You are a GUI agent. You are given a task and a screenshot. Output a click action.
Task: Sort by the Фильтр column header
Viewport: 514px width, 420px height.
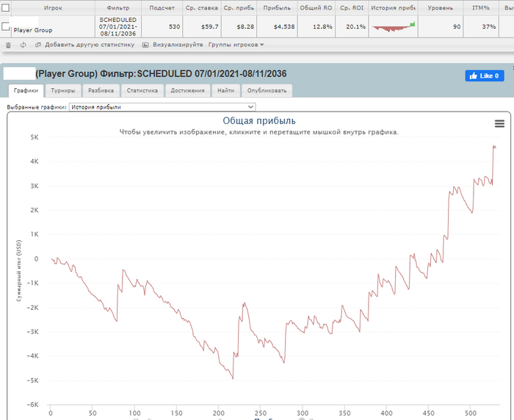118,7
